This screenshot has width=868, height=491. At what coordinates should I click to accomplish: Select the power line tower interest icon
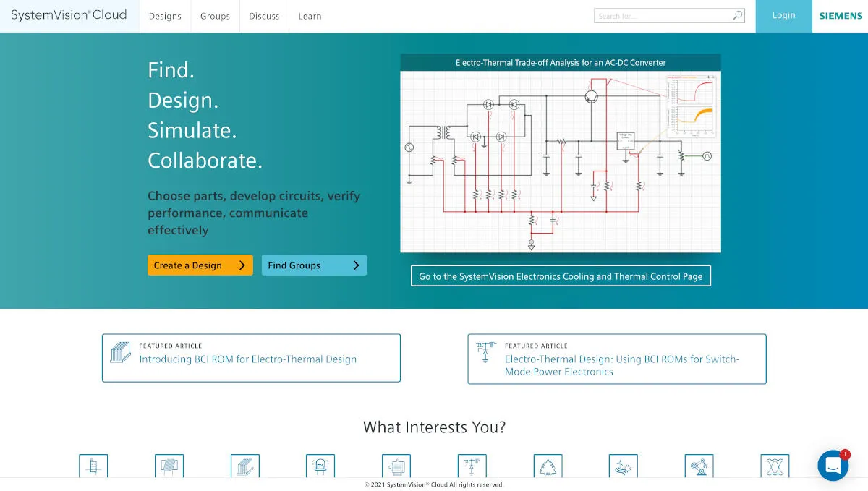tap(472, 466)
